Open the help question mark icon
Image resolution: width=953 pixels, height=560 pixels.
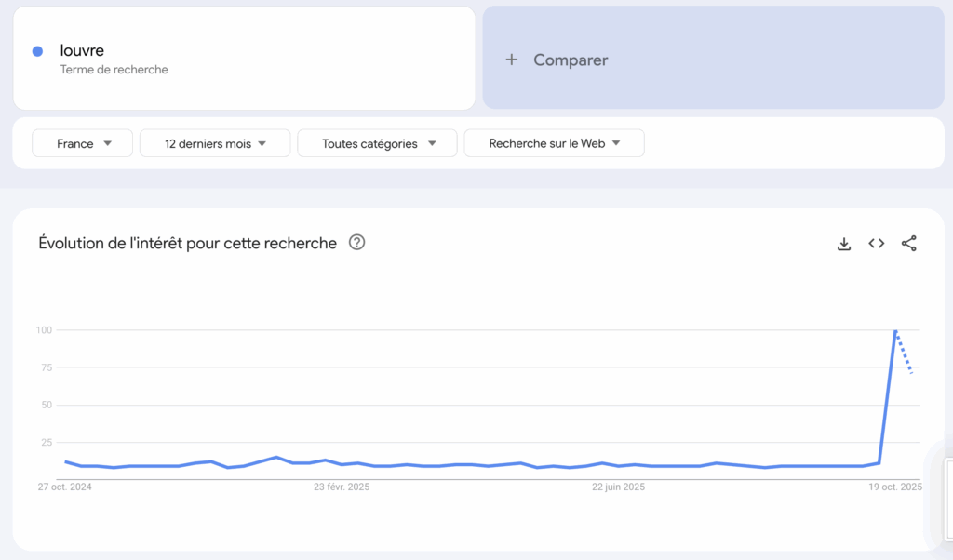356,243
